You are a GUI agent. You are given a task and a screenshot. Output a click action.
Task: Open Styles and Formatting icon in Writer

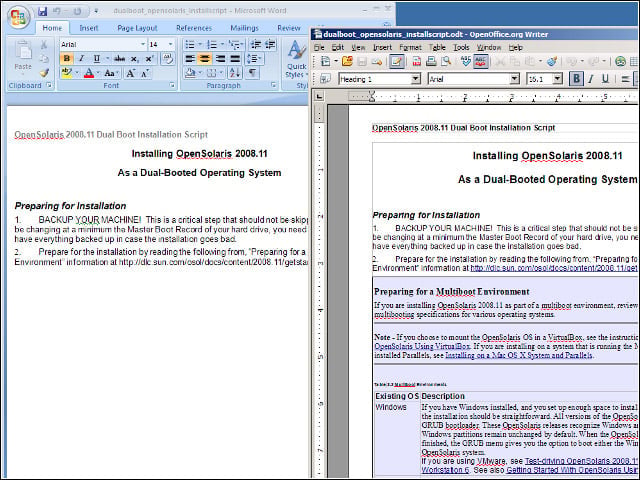[x=325, y=79]
